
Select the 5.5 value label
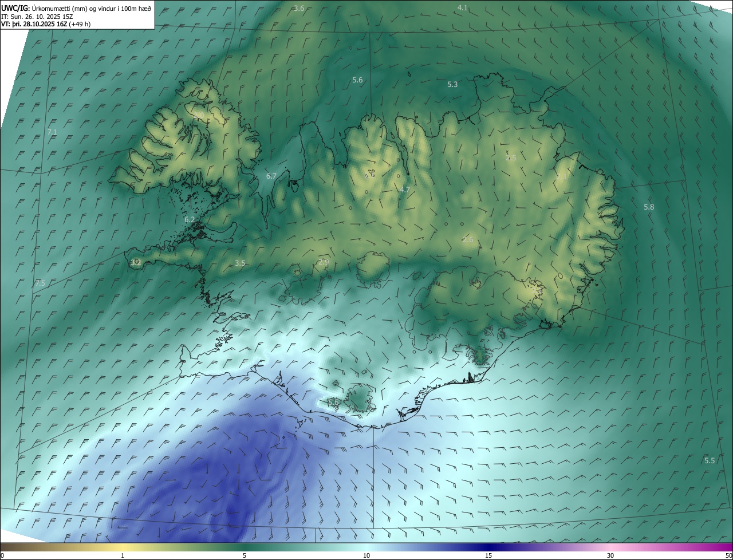coord(710,461)
